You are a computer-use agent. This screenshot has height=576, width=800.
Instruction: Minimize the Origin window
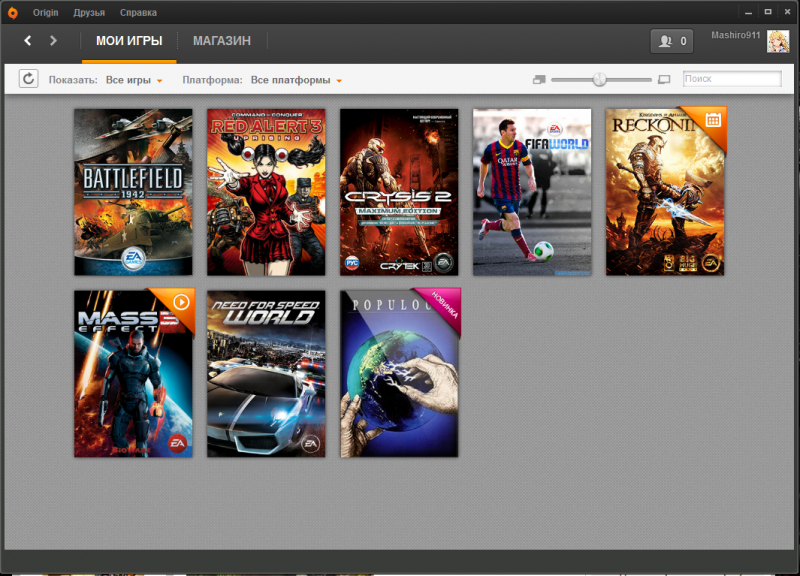tap(748, 12)
